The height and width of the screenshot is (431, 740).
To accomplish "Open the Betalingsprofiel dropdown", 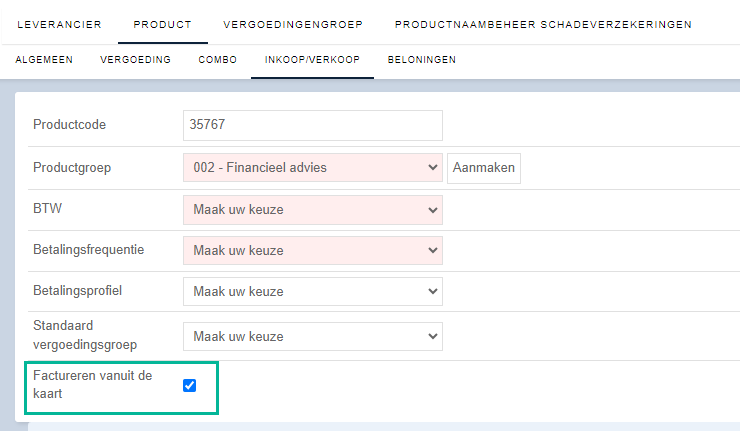I will click(x=313, y=291).
